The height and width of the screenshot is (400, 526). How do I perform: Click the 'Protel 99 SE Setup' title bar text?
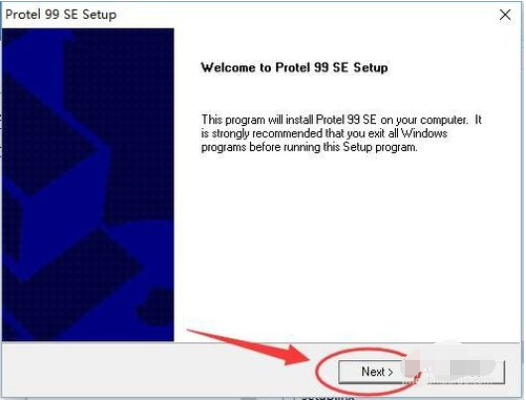[x=61, y=15]
